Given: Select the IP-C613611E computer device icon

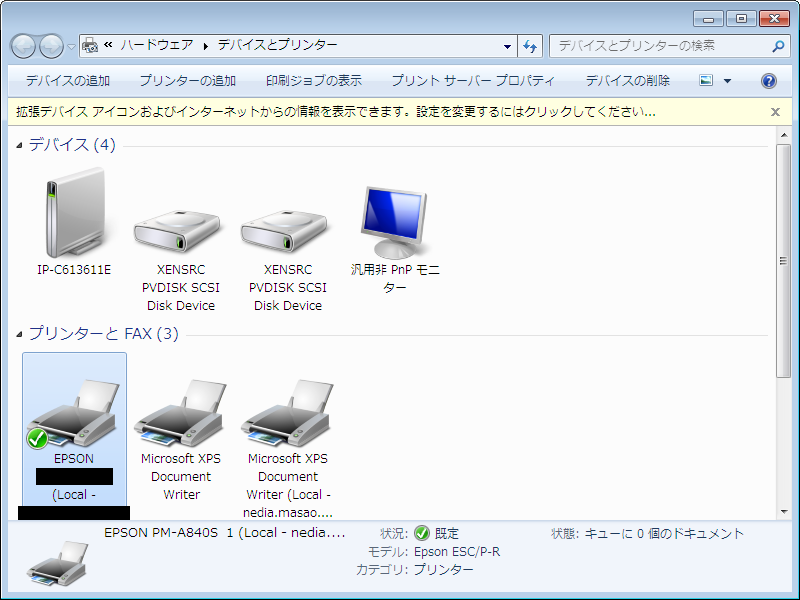Looking at the screenshot, I should [75, 213].
